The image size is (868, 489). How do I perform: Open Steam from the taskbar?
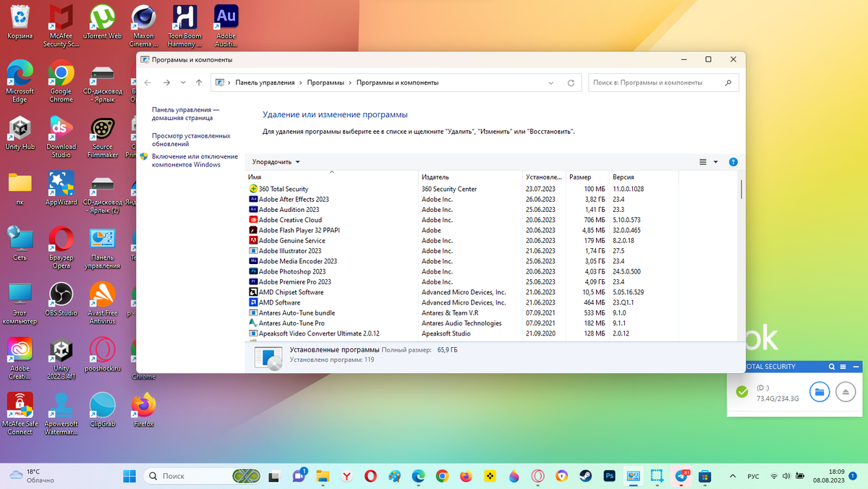pyautogui.click(x=584, y=476)
